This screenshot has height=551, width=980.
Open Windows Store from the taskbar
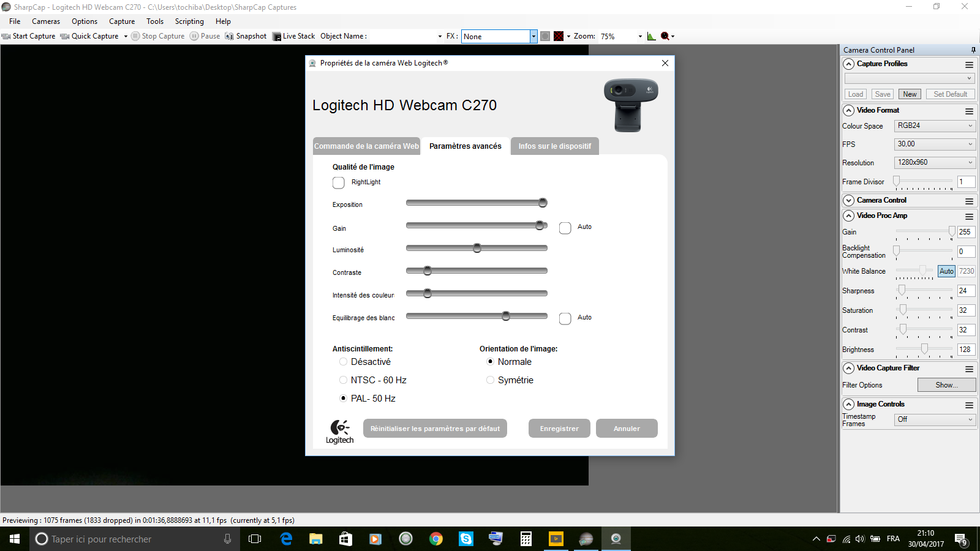[345, 539]
